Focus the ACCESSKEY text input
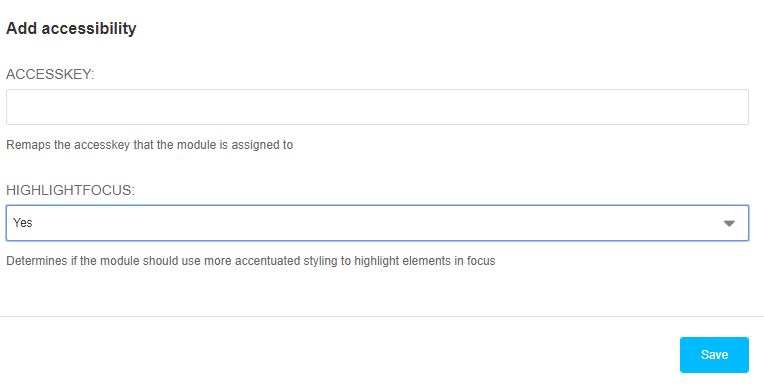Screen dimensions: 764x388 point(377,107)
